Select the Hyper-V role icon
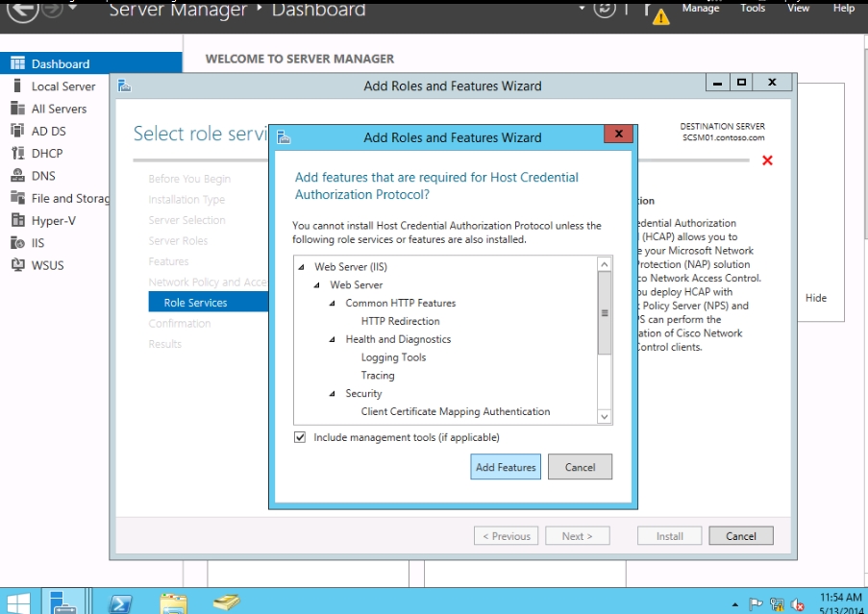This screenshot has width=868, height=614. pyautogui.click(x=17, y=221)
